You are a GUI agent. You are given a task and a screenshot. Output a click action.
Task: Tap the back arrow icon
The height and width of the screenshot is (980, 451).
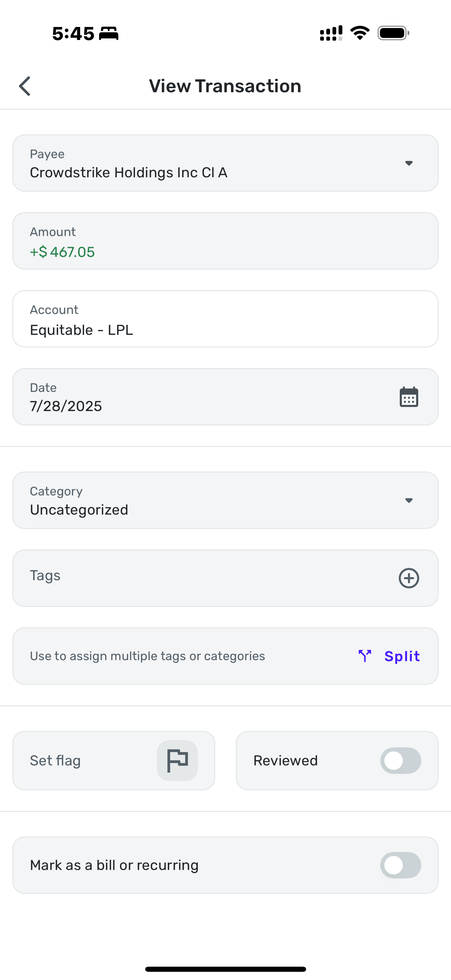coord(25,86)
